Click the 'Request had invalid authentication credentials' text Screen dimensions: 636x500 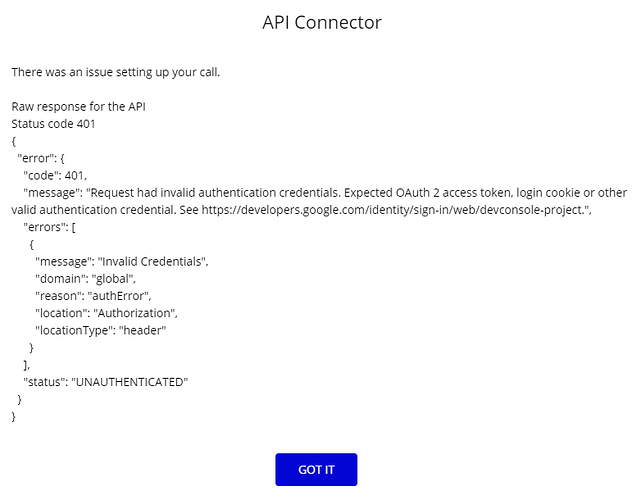coord(215,193)
